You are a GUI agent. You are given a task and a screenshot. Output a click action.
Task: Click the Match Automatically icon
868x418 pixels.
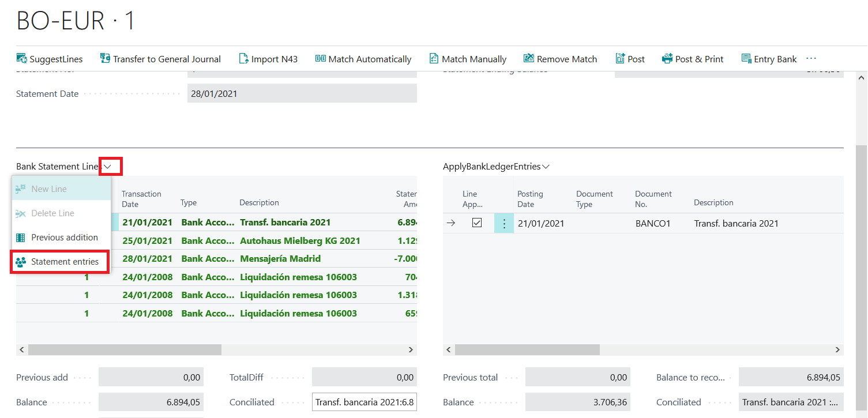point(321,58)
